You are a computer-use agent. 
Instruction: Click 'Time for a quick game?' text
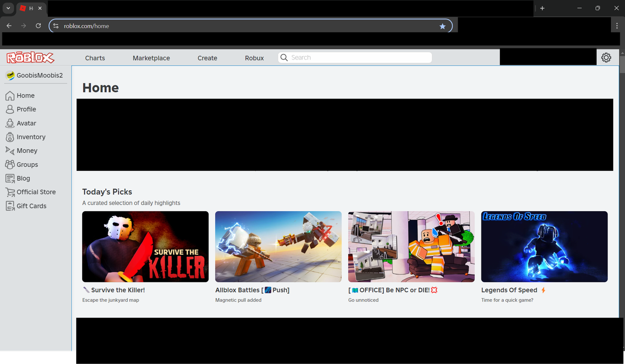tap(507, 300)
